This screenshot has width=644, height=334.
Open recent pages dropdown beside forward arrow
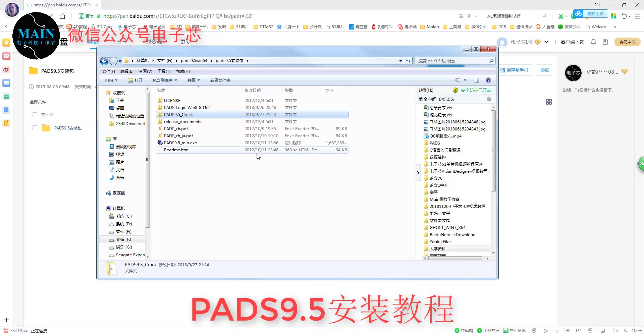pyautogui.click(x=120, y=61)
